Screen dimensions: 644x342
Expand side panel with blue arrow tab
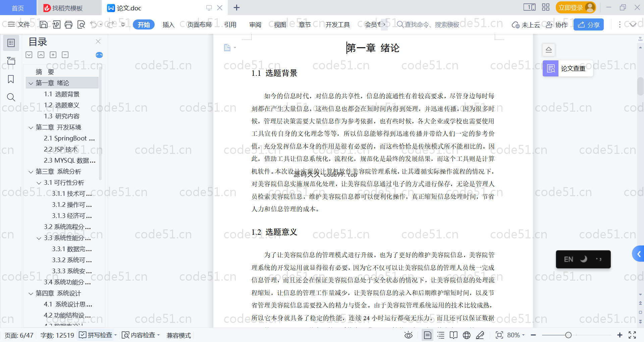[638, 254]
